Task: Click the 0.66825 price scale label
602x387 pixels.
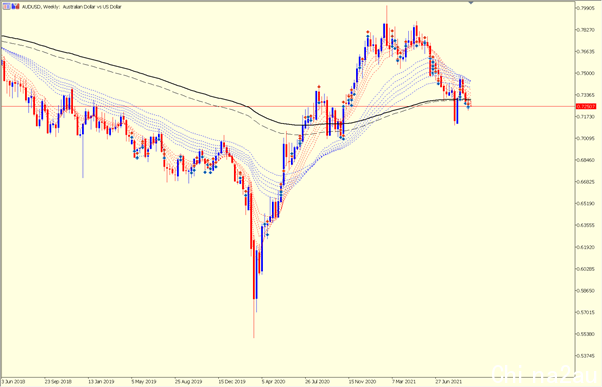Action: (585, 182)
